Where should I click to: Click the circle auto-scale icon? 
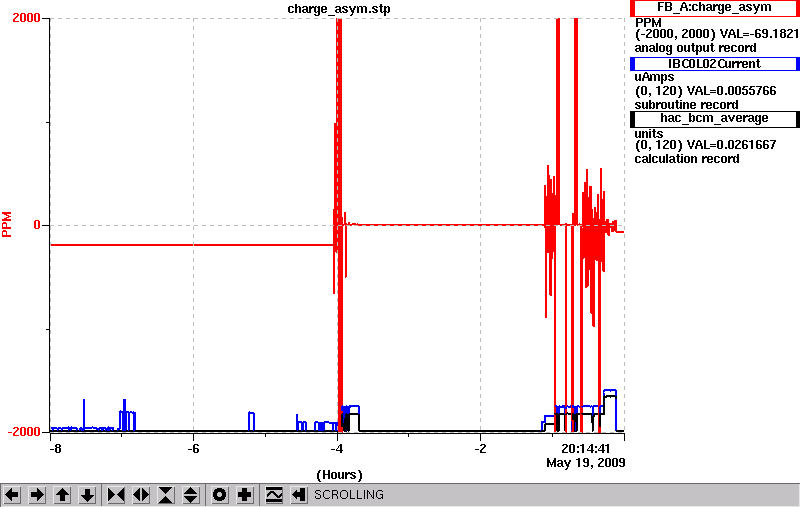tap(220, 495)
